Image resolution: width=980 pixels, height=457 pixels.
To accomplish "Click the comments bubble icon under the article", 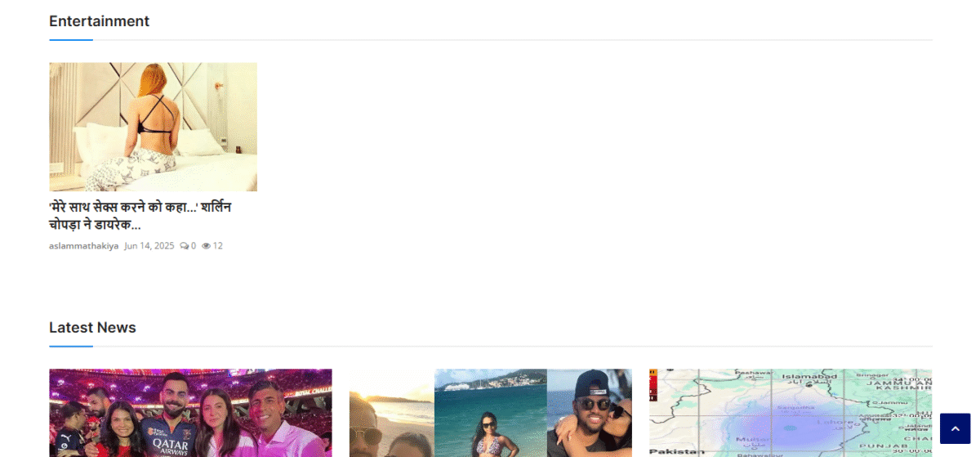I will pyautogui.click(x=184, y=246).
